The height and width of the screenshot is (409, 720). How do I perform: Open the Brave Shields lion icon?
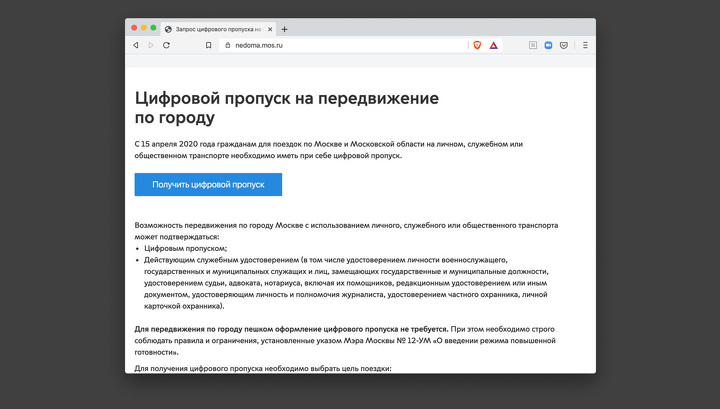point(476,45)
